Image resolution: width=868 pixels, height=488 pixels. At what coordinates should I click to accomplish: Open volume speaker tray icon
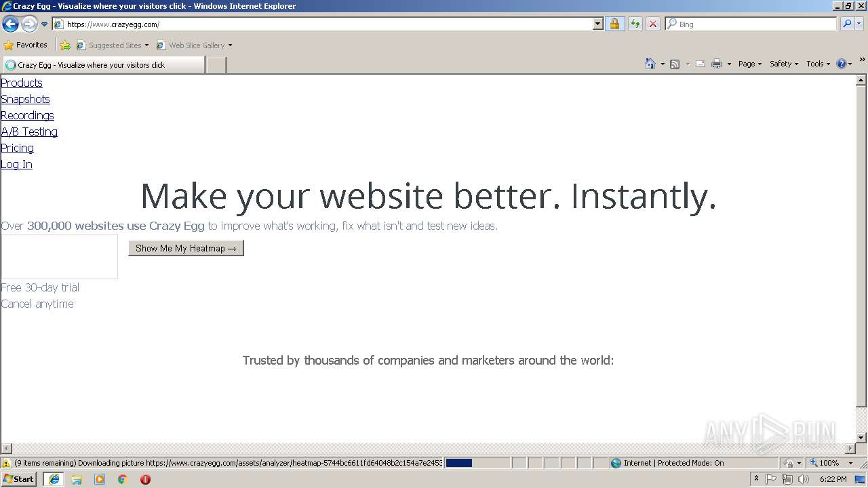804,479
